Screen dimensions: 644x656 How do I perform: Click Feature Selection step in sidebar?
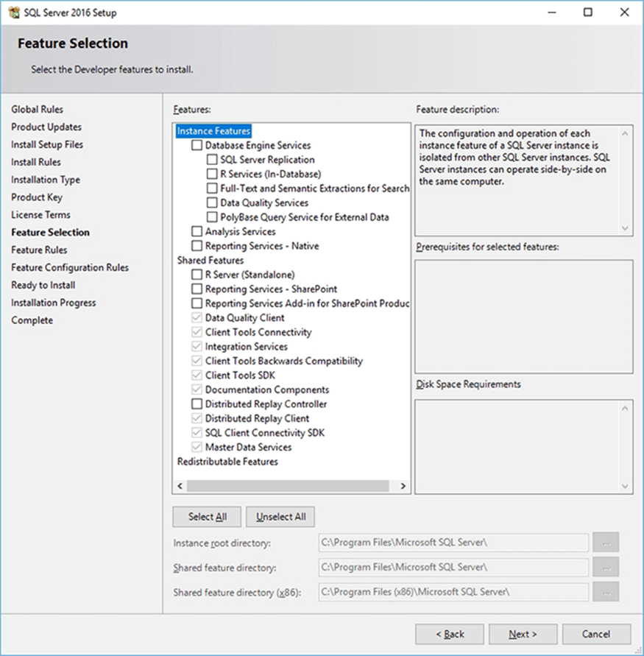coord(51,232)
